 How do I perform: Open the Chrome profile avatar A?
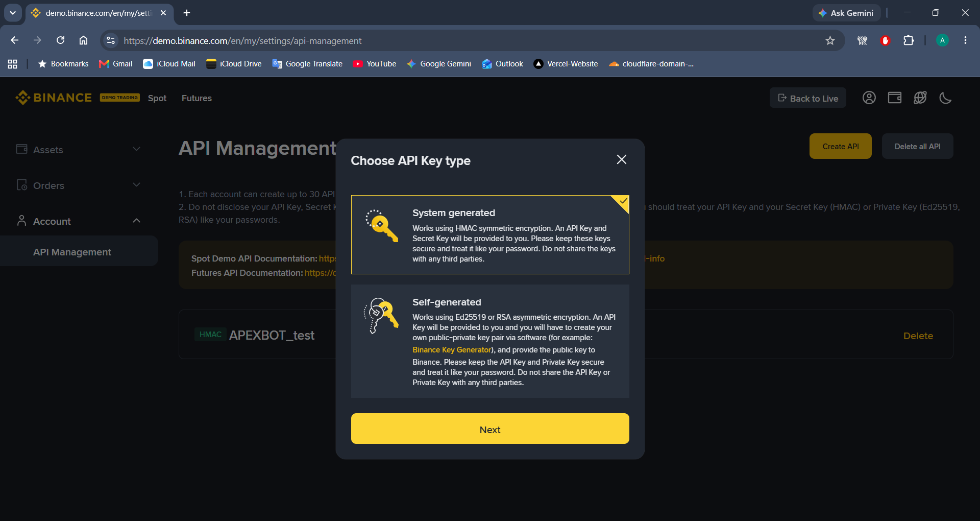(942, 40)
